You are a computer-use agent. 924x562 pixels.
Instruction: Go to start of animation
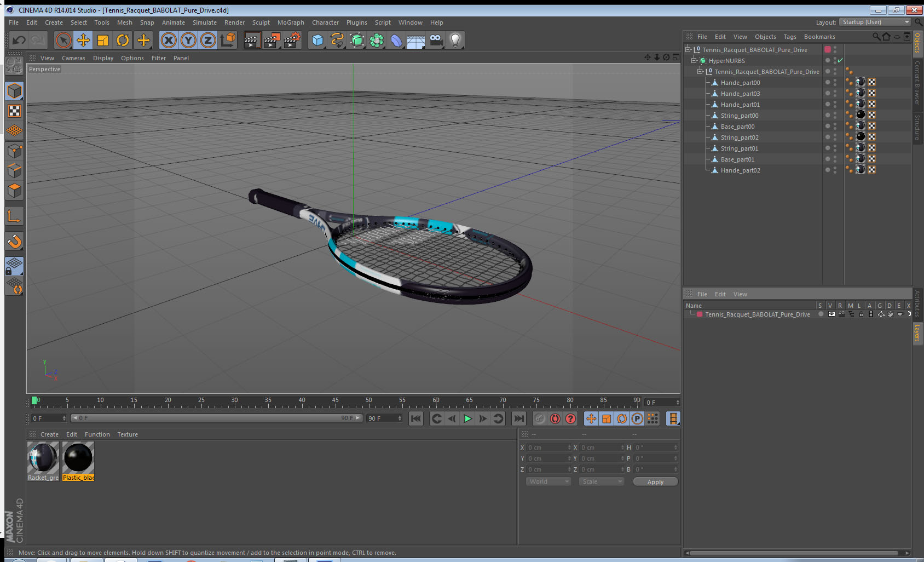point(416,419)
